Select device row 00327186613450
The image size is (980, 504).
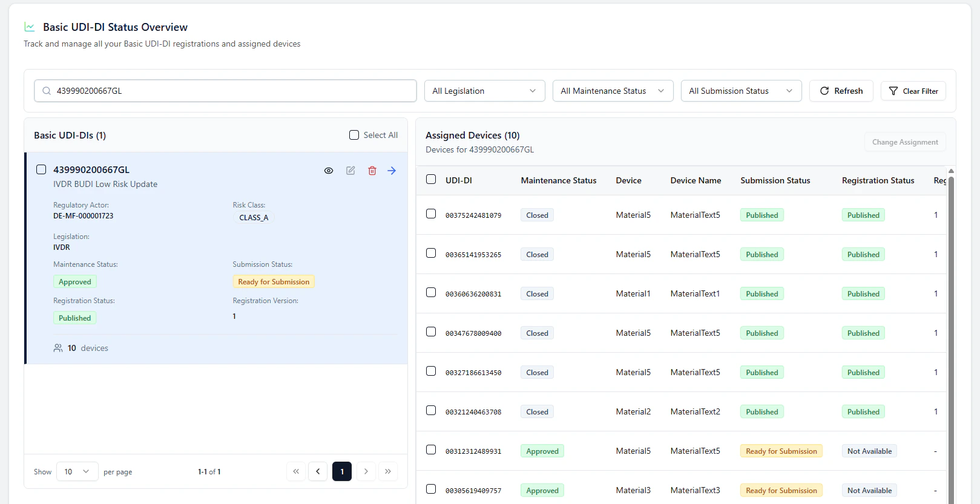point(431,371)
